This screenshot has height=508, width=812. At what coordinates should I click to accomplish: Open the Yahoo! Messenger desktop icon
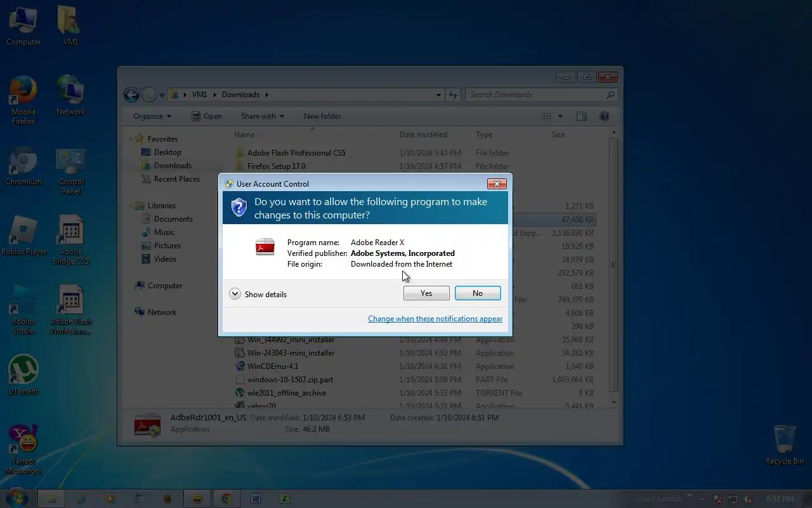pyautogui.click(x=23, y=450)
